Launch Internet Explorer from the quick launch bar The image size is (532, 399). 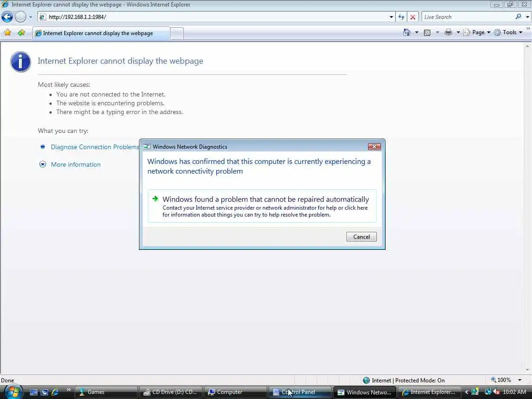[55, 392]
